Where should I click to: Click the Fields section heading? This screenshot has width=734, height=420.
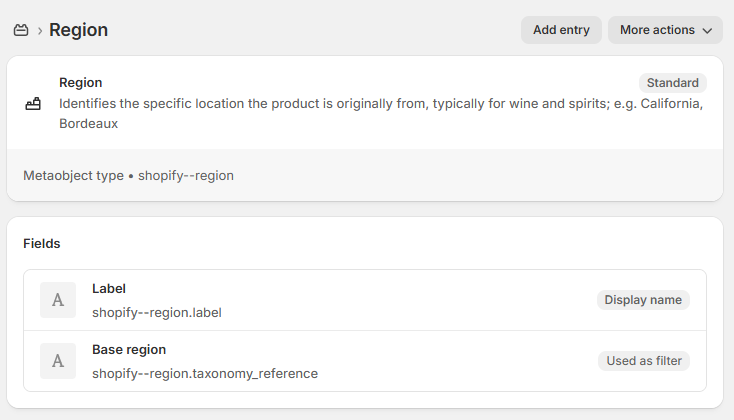(42, 243)
